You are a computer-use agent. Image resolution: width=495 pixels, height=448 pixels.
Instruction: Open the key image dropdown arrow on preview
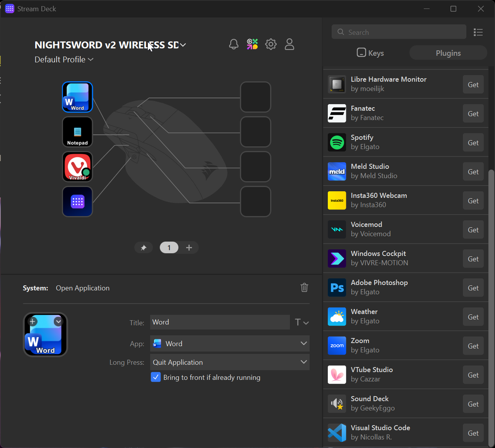[58, 321]
